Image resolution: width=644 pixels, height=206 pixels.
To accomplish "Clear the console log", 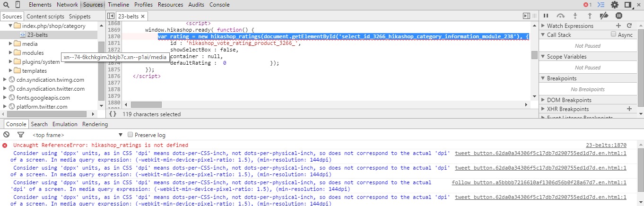I will 7,135.
